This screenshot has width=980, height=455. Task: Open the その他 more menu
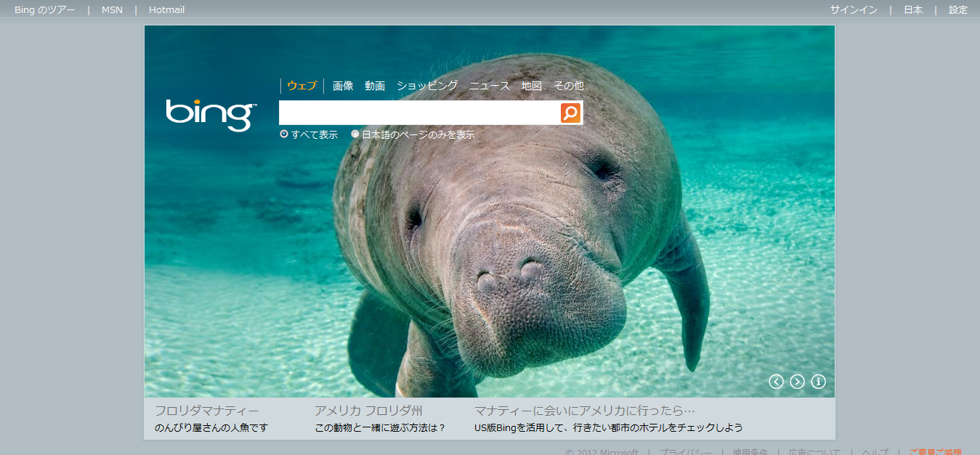point(568,86)
